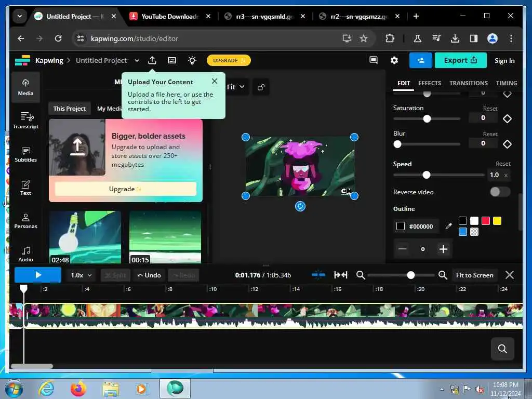Viewport: 532px width, 399px height.
Task: Click the Blur slider handle
Action: point(397,144)
